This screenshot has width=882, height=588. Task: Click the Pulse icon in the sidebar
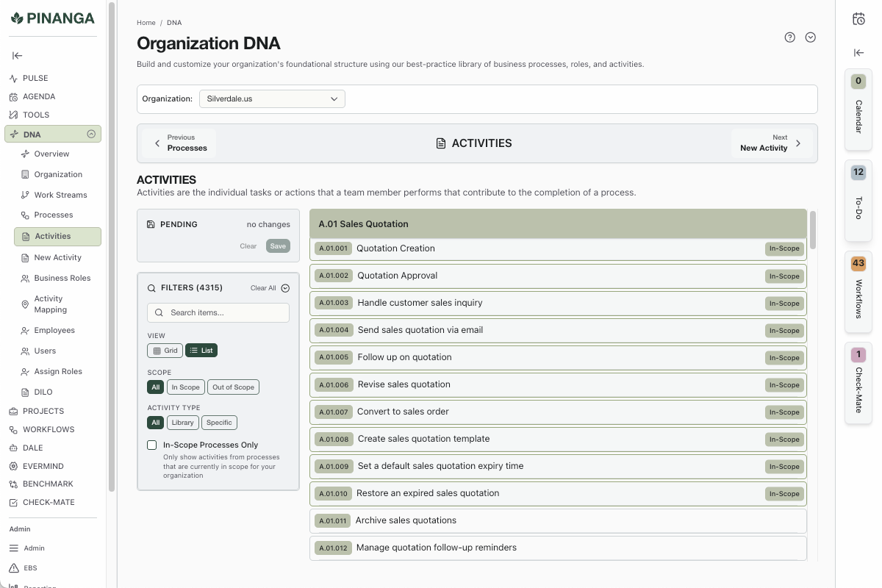[x=13, y=79]
